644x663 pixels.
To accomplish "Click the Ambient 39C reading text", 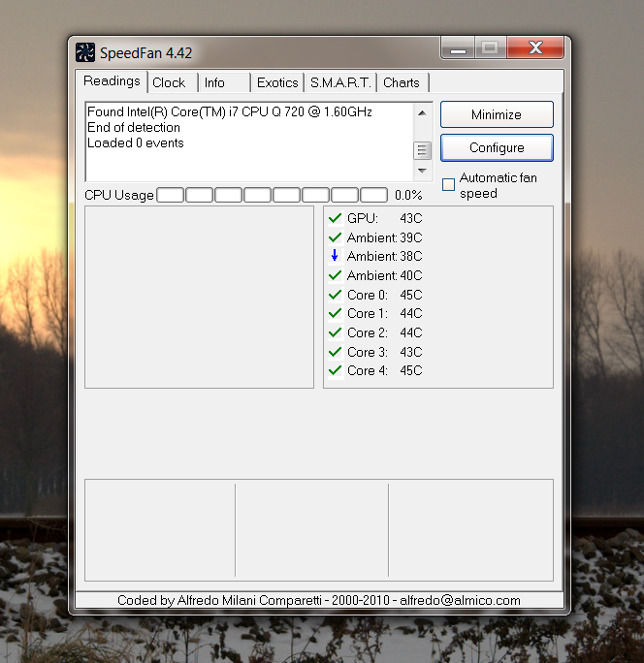I will (x=385, y=237).
